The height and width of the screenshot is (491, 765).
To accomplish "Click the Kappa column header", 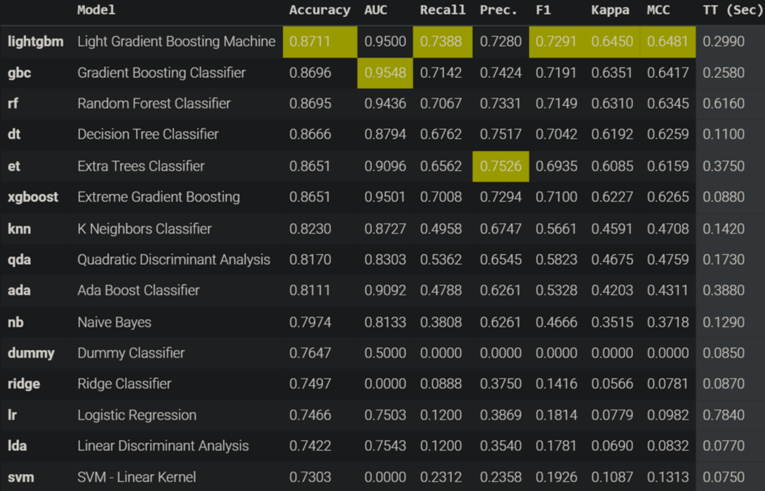I will 610,10.
